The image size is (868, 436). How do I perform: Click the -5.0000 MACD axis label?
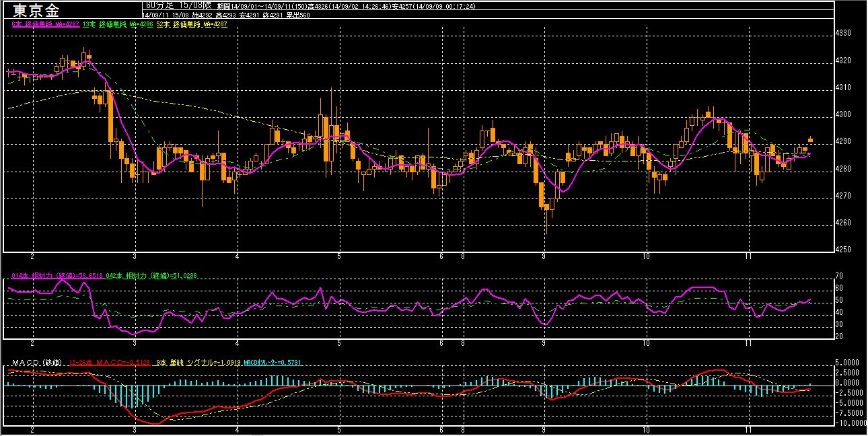(x=850, y=402)
